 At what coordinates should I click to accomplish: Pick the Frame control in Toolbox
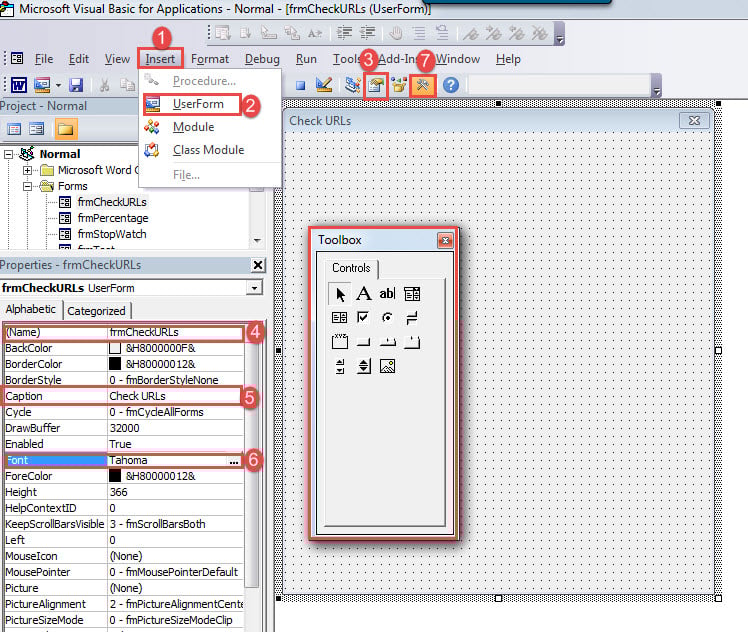pos(340,341)
